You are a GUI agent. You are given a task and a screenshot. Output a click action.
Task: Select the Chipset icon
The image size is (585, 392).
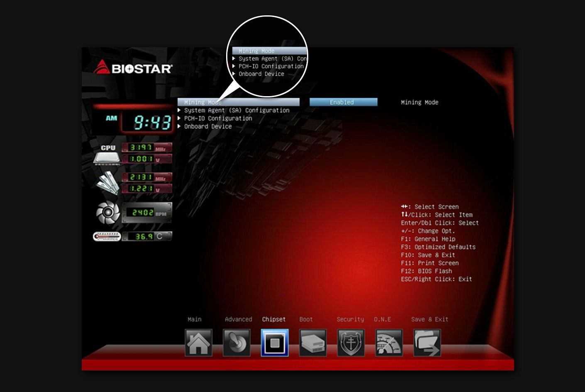tap(275, 343)
